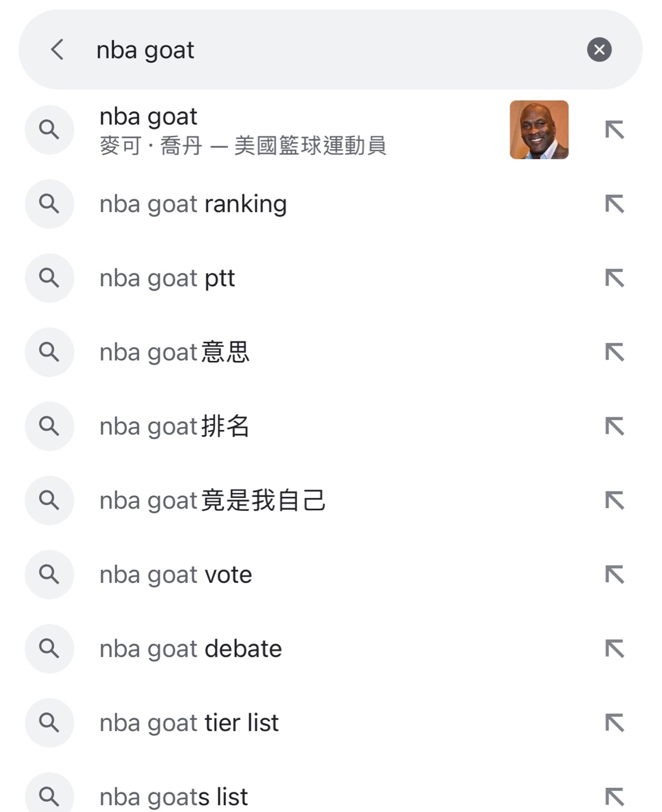Tap the back arrow in search bar
The image size is (662, 812).
click(57, 49)
